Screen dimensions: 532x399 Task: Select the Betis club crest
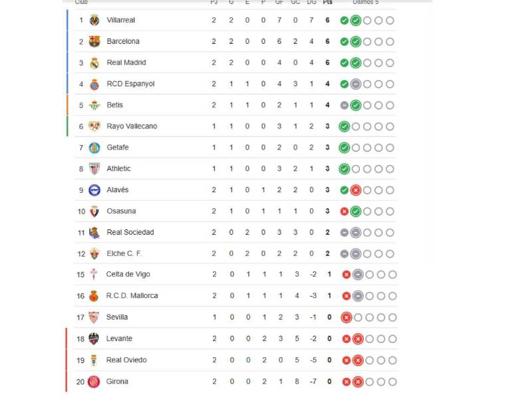coord(95,105)
